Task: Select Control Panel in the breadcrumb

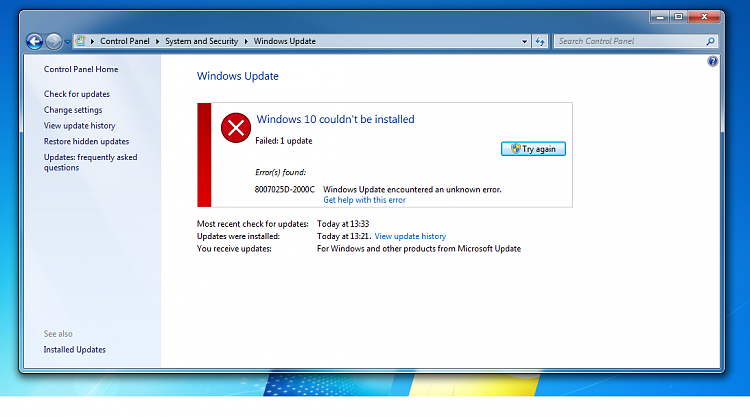Action: 125,41
